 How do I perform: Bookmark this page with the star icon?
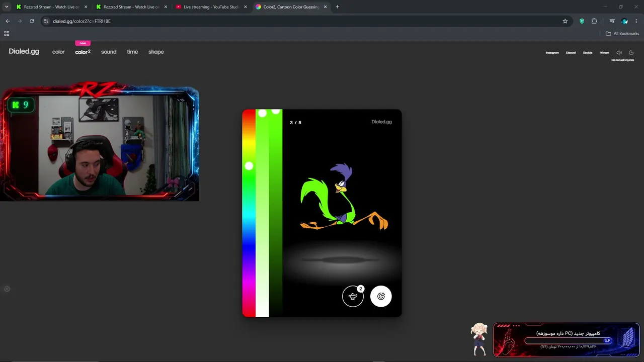pyautogui.click(x=565, y=21)
